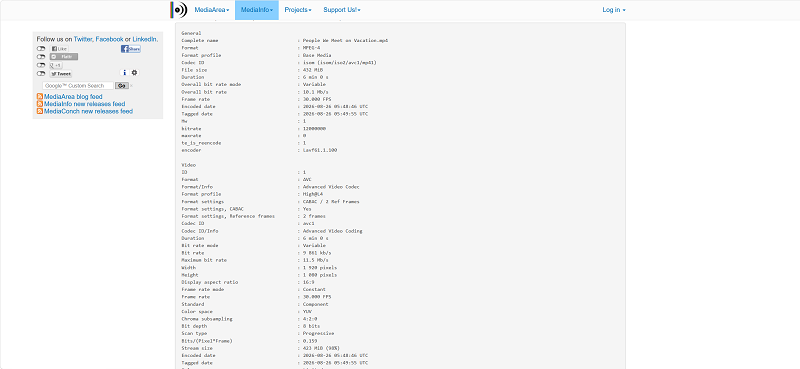
Task: Click the 'Format settings, CABAC' label
Action: click(x=213, y=209)
